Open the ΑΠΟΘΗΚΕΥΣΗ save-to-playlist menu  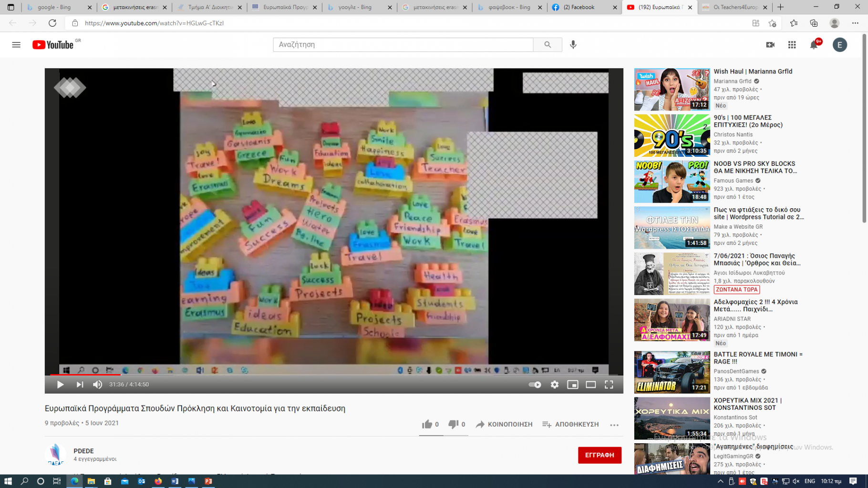(x=570, y=425)
